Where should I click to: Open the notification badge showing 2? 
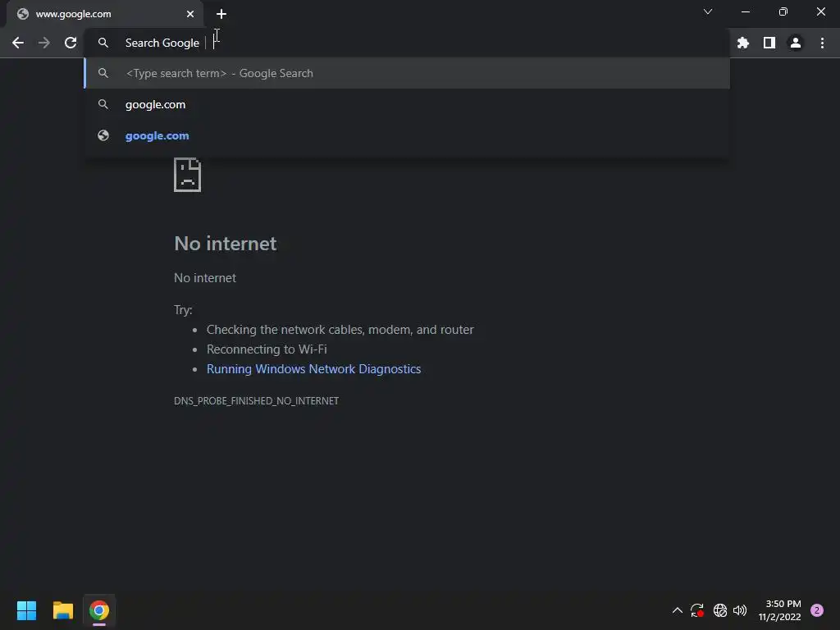pos(816,610)
